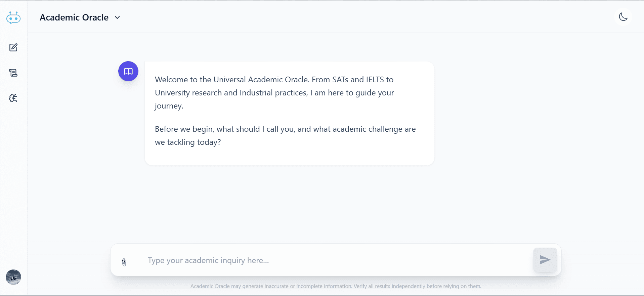Select the brain icon in the sidebar
Screen dimensions: 644x296
[x=13, y=98]
